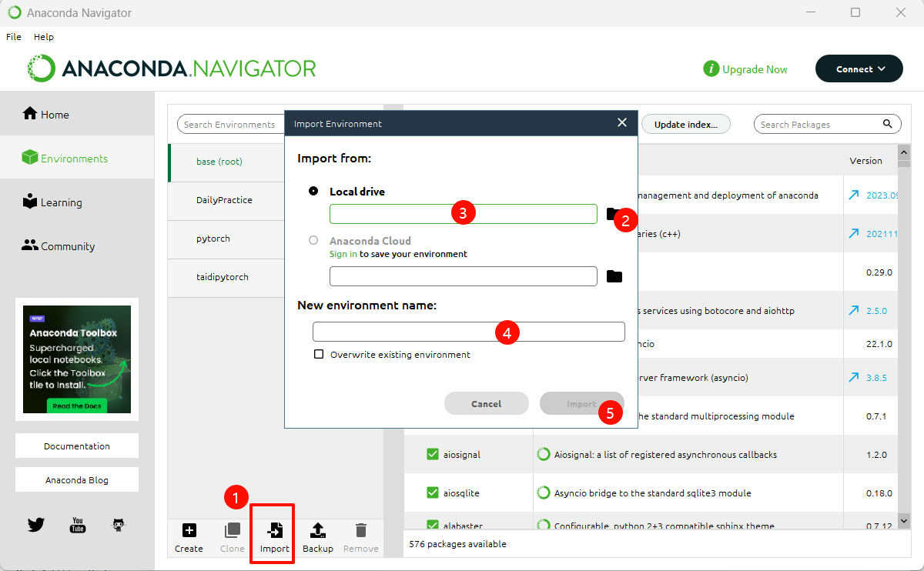Click the aiosignal package name
The height and width of the screenshot is (571, 924).
click(462, 455)
